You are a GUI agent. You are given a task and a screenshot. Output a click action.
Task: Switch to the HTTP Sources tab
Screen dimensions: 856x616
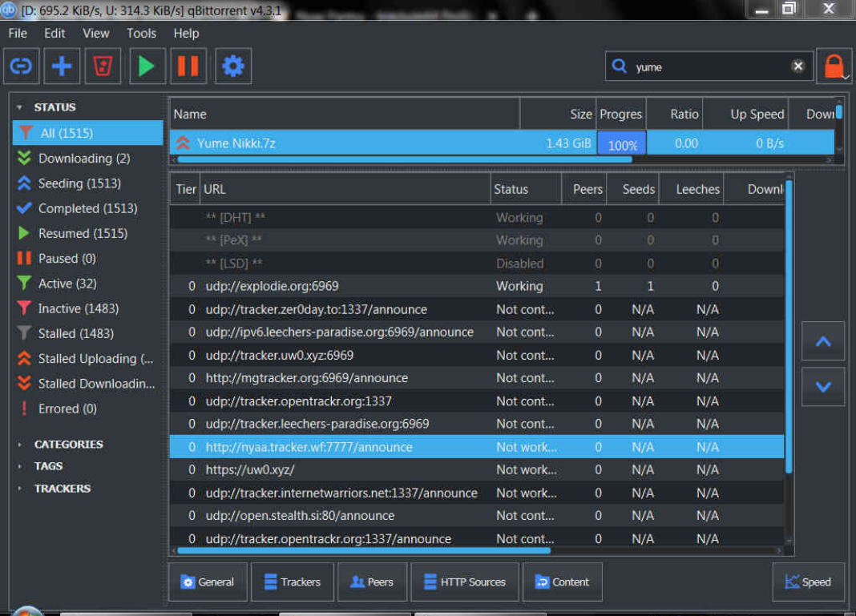(465, 582)
